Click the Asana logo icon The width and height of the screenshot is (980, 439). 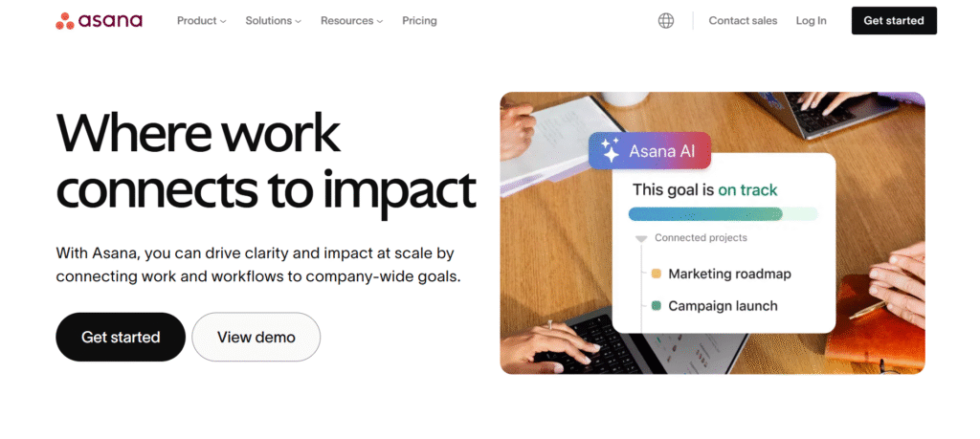click(x=66, y=20)
